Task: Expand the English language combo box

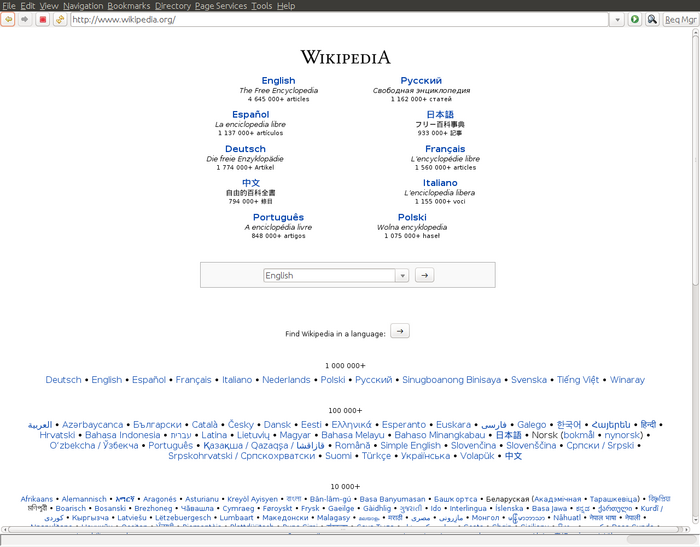Action: point(402,275)
